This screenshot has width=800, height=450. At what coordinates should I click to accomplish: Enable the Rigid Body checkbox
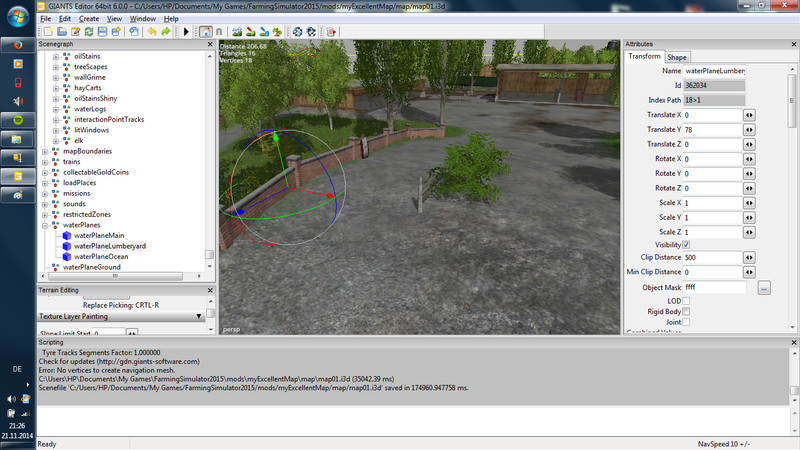point(686,311)
